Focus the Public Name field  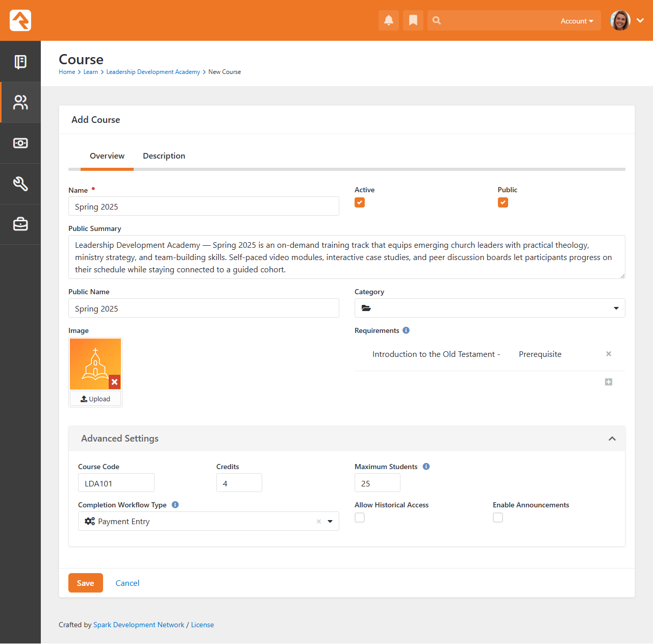click(x=204, y=308)
